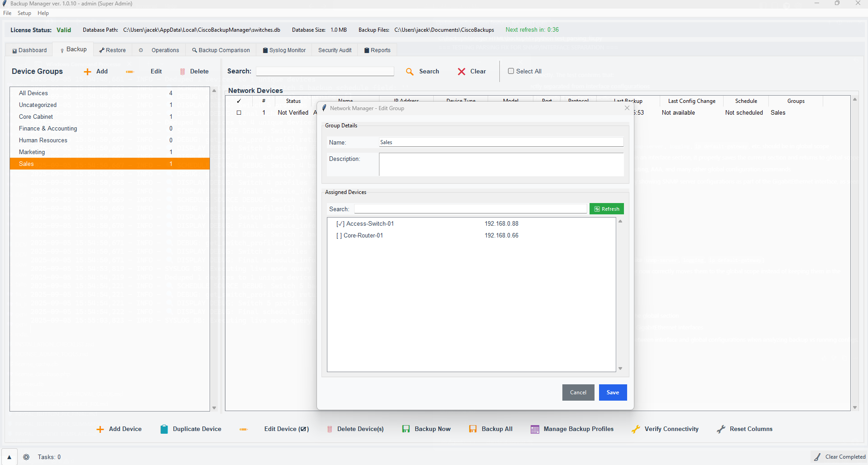Click the checkmark column header
This screenshot has width=868, height=465.
point(239,101)
